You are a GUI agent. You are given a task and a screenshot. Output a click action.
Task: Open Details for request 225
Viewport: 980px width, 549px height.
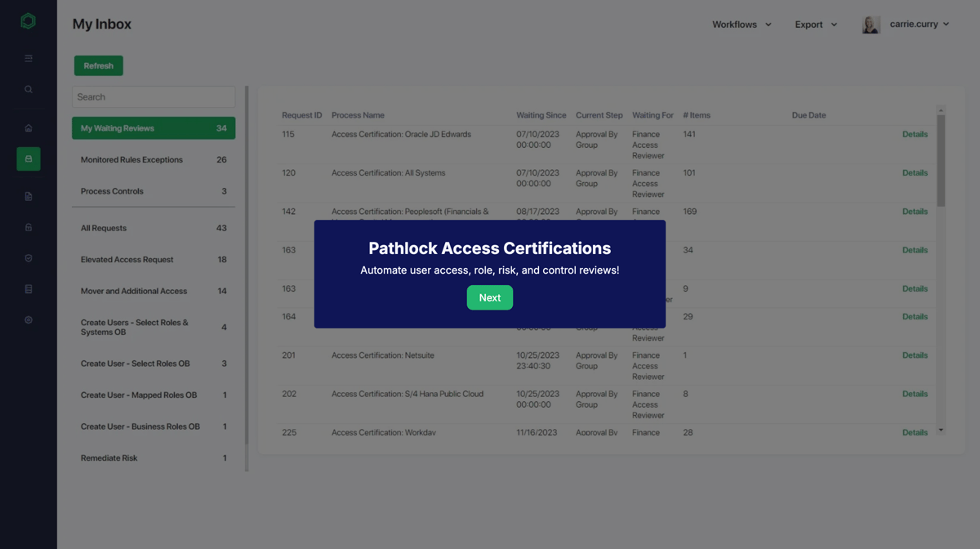tap(915, 432)
